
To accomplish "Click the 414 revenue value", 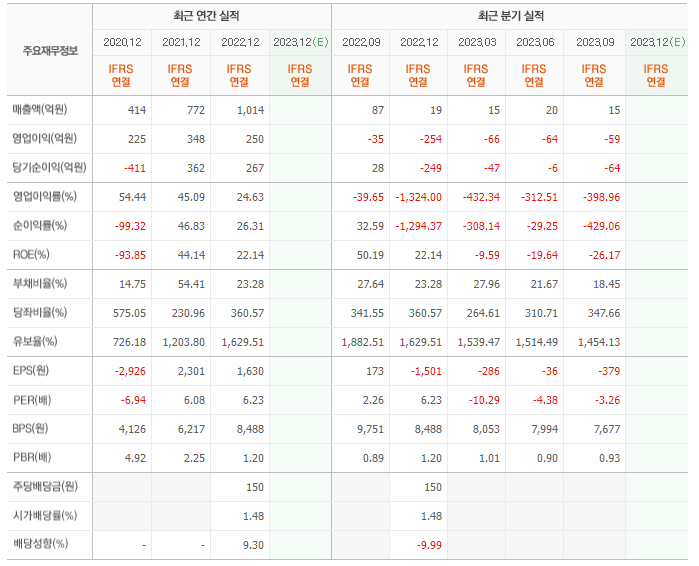I will [137, 110].
